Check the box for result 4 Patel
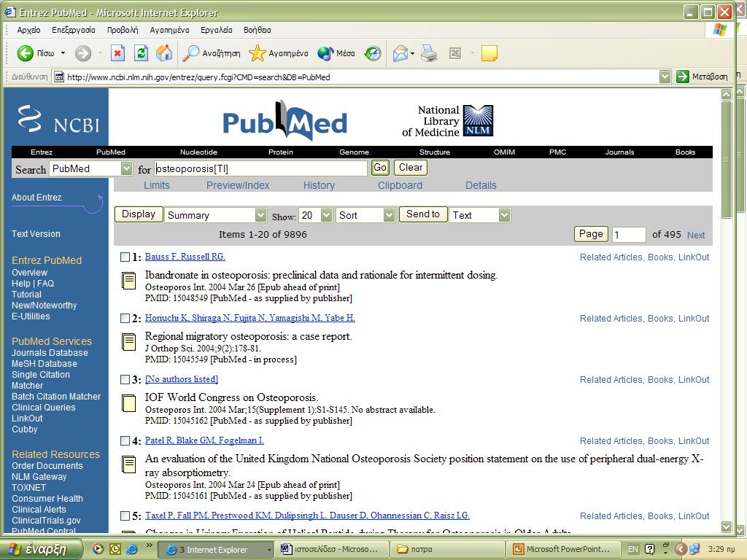 pyautogui.click(x=125, y=441)
